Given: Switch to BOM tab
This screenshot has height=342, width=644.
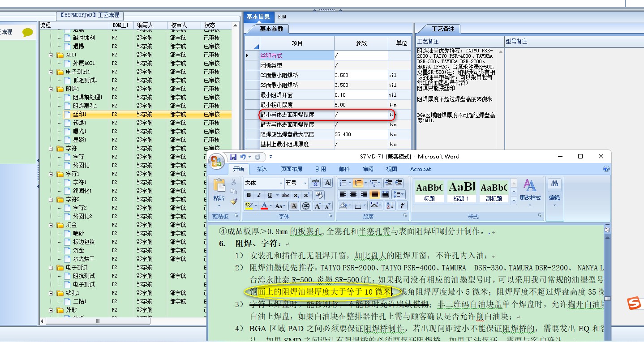Looking at the screenshot, I should [x=282, y=17].
